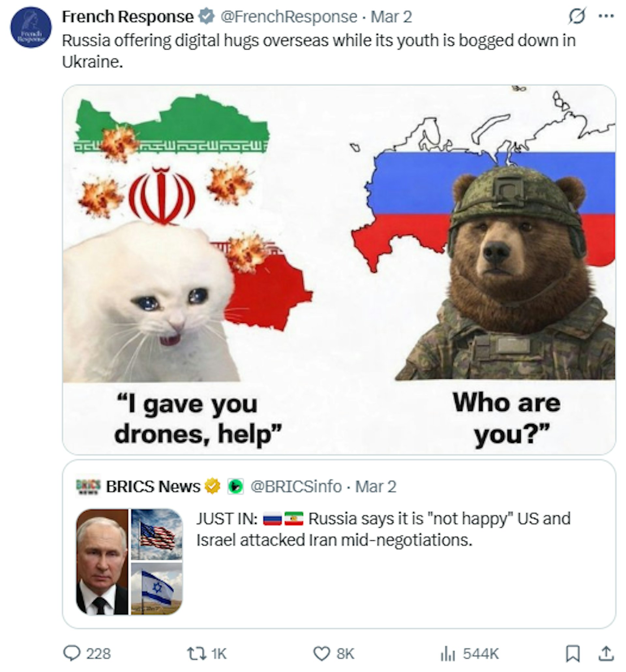Open the @FrenchResponse handle link
626x672 pixels.
289,17
